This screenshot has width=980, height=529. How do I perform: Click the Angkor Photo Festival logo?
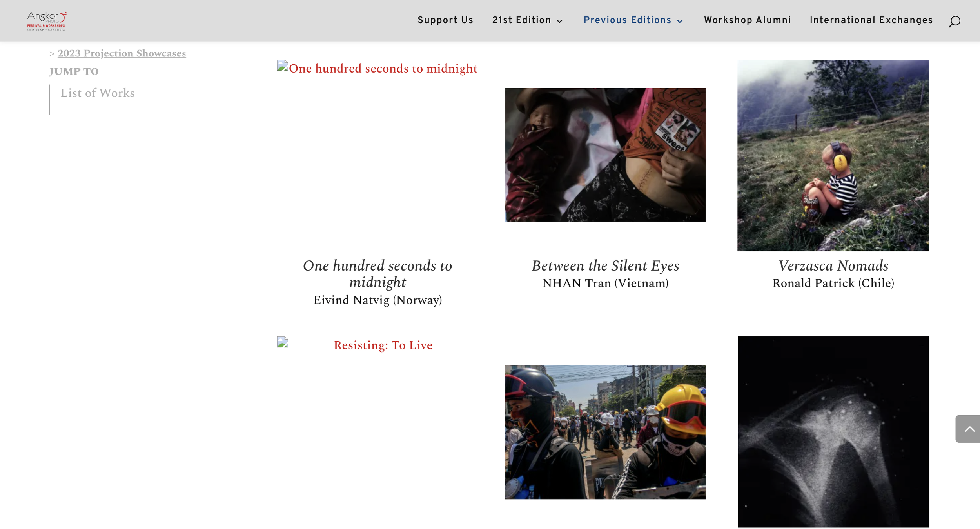[47, 21]
